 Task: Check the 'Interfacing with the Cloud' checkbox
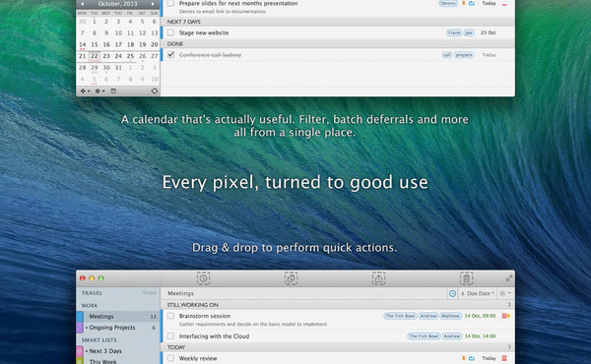click(170, 335)
